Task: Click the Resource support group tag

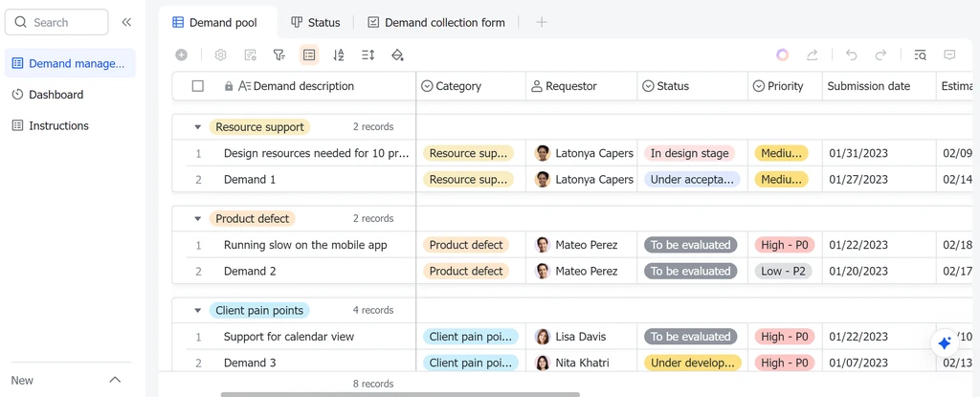Action: click(259, 127)
